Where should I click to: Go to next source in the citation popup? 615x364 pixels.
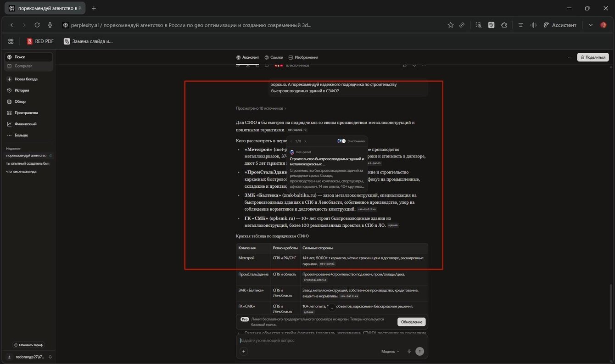(305, 141)
